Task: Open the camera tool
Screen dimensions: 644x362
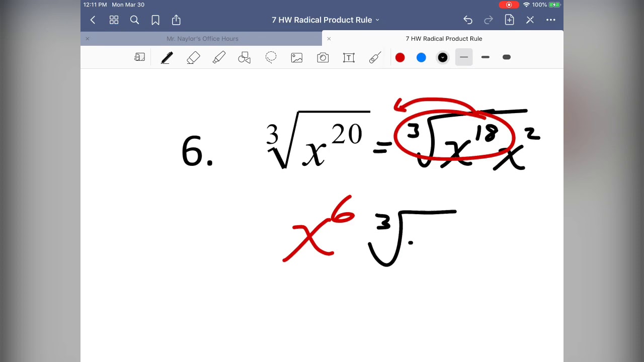Action: [x=323, y=57]
